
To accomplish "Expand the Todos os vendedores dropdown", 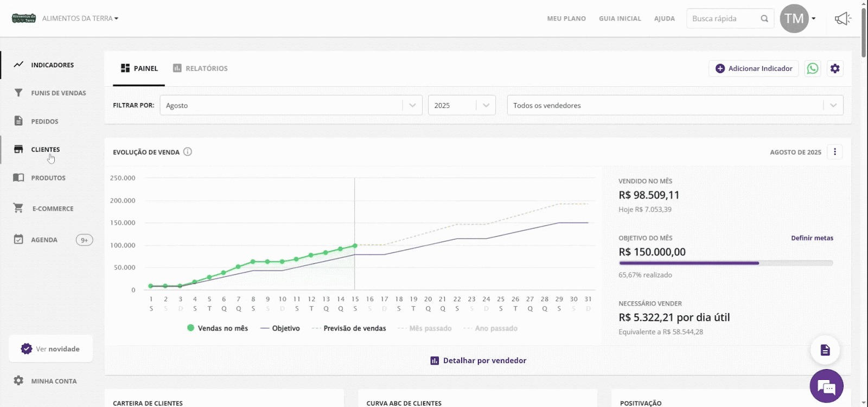I will (x=833, y=105).
